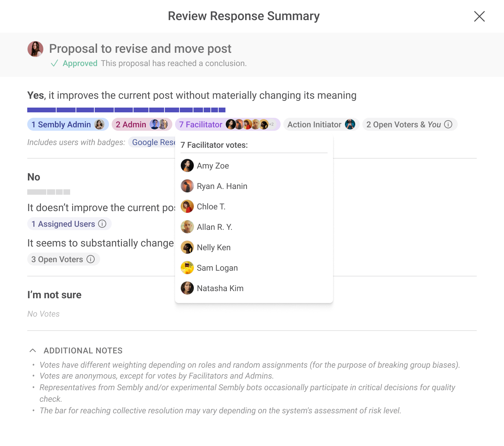Screen dimensions: 504x446
Task: Open the 7 Facilitator votes chip
Action: 201,125
